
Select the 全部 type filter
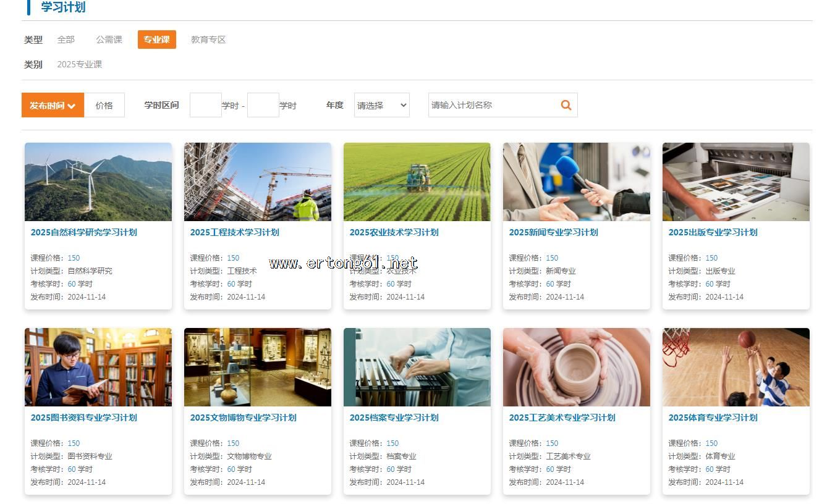pyautogui.click(x=66, y=40)
